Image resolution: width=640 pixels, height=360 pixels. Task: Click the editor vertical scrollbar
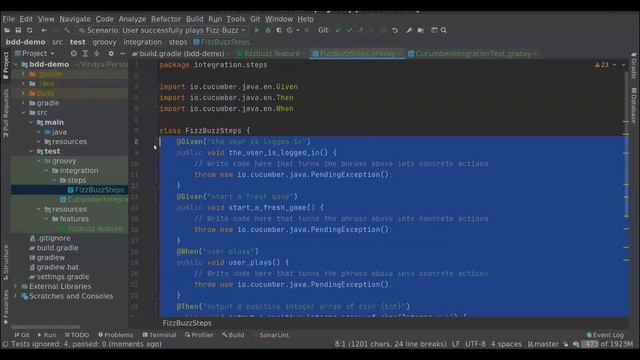pos(626,145)
